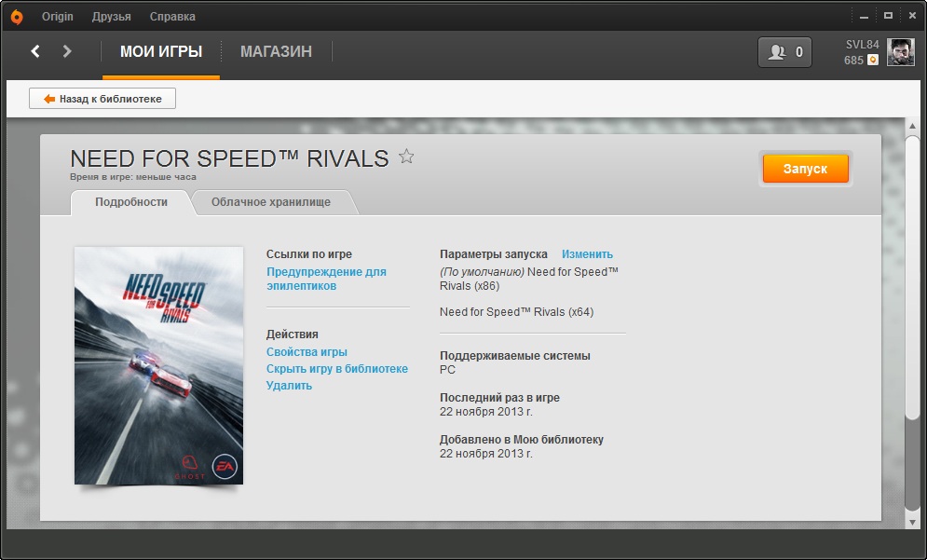Open the Предупреждение для эпилептиков link

326,279
